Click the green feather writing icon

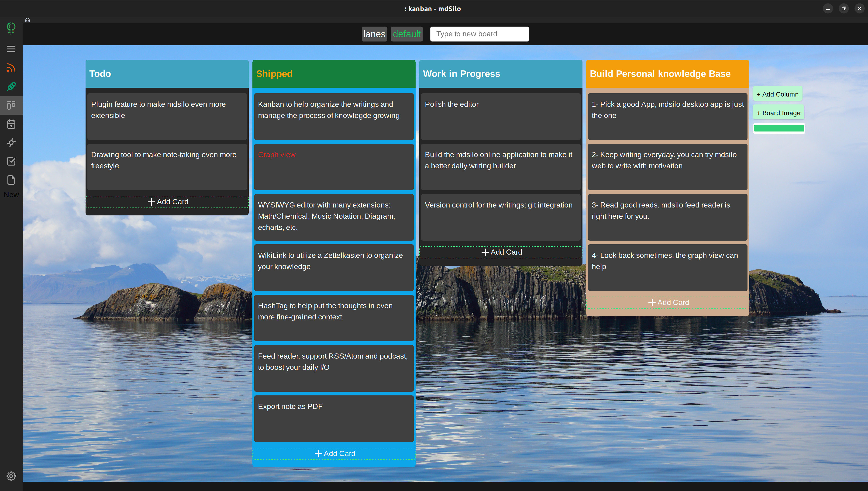11,87
